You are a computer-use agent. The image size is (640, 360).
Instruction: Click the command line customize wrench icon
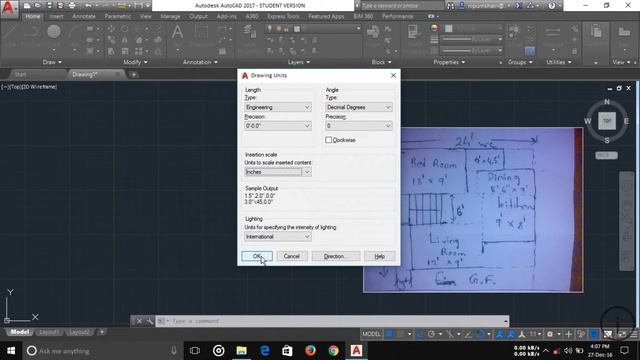(x=150, y=321)
